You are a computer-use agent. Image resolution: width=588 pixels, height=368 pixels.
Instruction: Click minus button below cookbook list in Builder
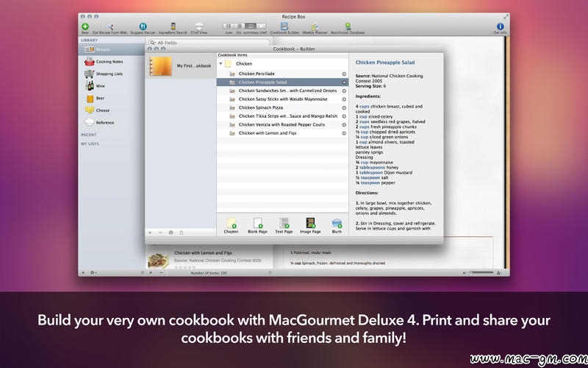[x=160, y=233]
